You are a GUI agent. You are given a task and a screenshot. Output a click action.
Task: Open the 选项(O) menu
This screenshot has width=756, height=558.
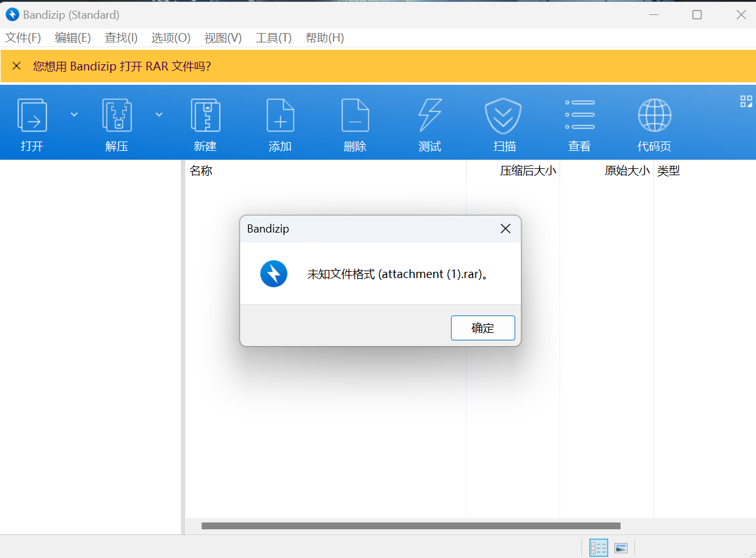171,38
